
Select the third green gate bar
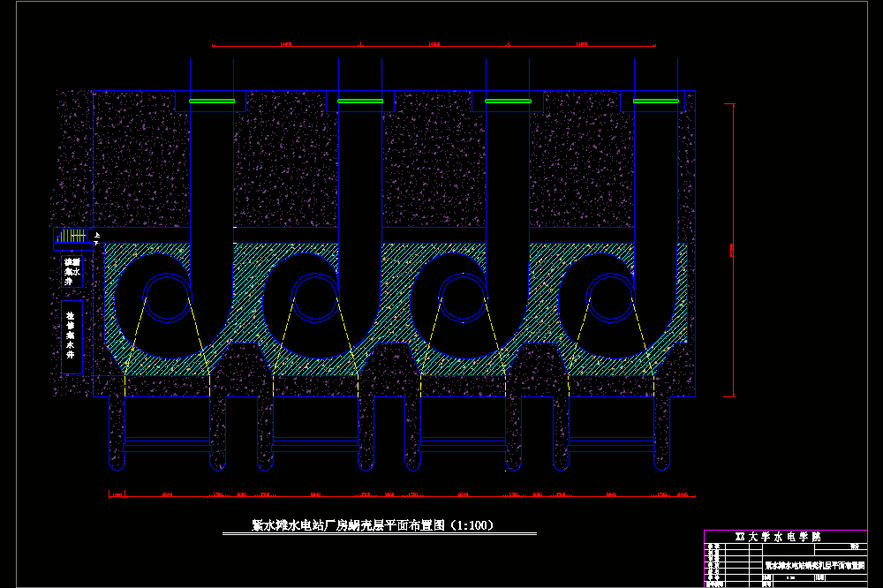[x=508, y=102]
